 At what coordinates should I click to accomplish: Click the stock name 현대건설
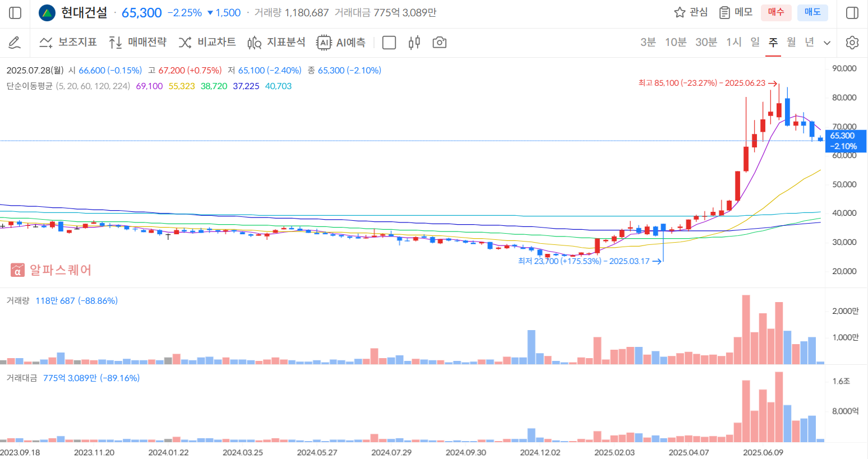(x=84, y=12)
